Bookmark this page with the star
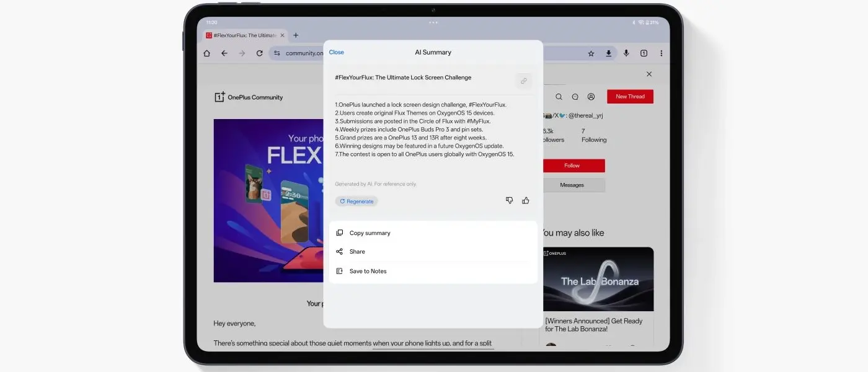This screenshot has height=372, width=868. pyautogui.click(x=591, y=53)
